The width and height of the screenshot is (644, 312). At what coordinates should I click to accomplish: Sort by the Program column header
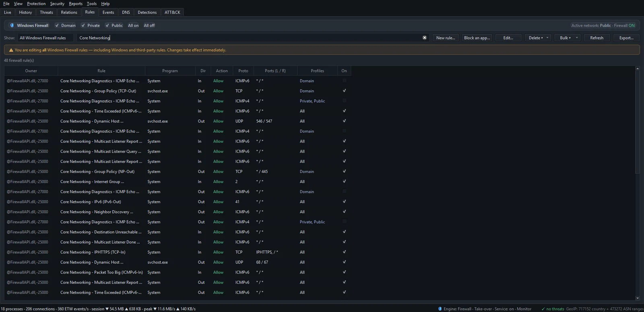pyautogui.click(x=170, y=71)
